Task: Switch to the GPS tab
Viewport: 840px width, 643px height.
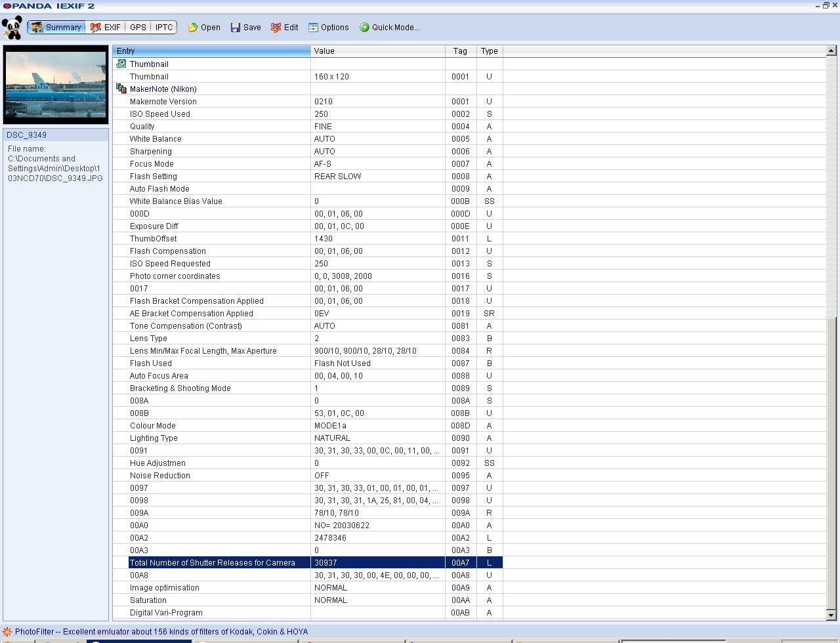Action: [x=138, y=28]
